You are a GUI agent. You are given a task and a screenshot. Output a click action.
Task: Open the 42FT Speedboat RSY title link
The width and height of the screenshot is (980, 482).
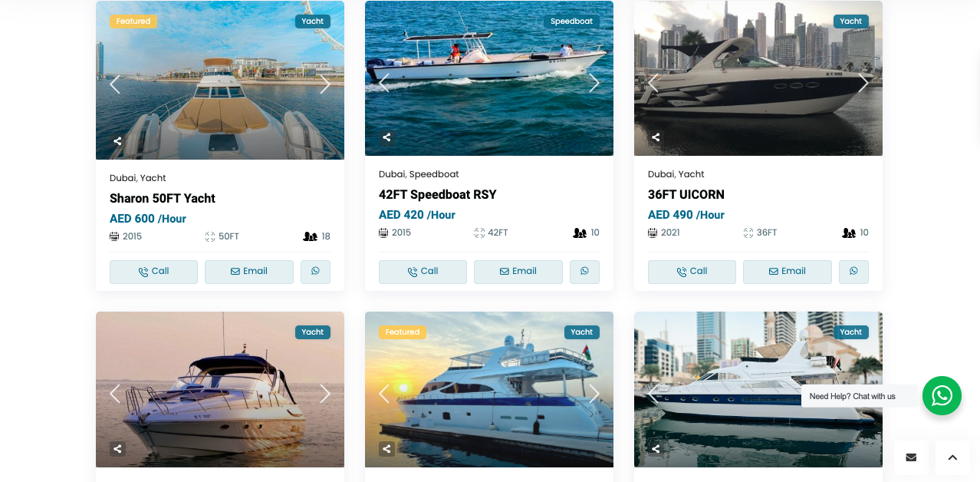coord(438,195)
